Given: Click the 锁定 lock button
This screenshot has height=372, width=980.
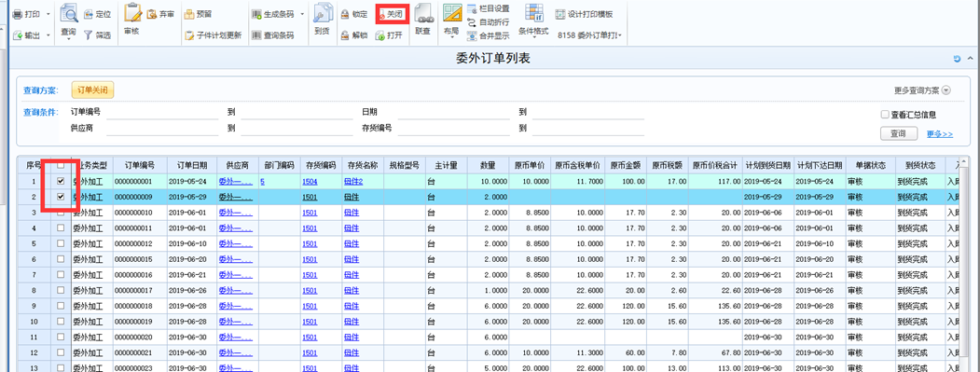Looking at the screenshot, I should click(353, 14).
